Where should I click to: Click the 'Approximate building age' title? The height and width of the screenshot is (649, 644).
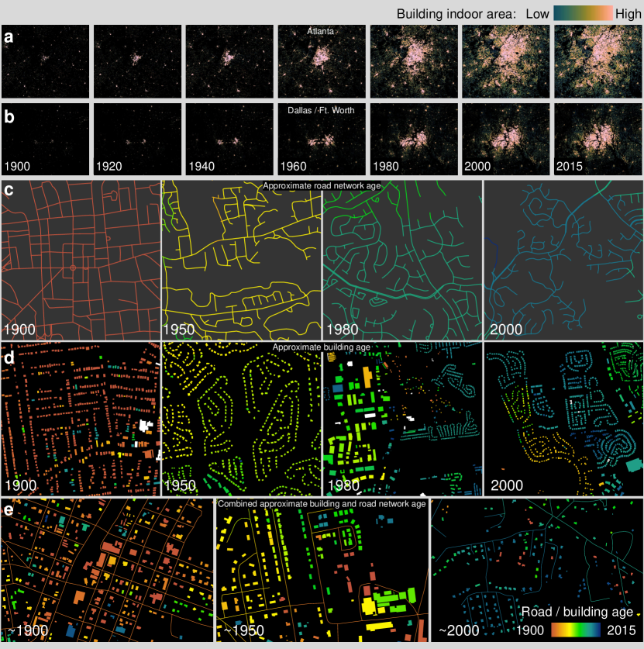[322, 347]
